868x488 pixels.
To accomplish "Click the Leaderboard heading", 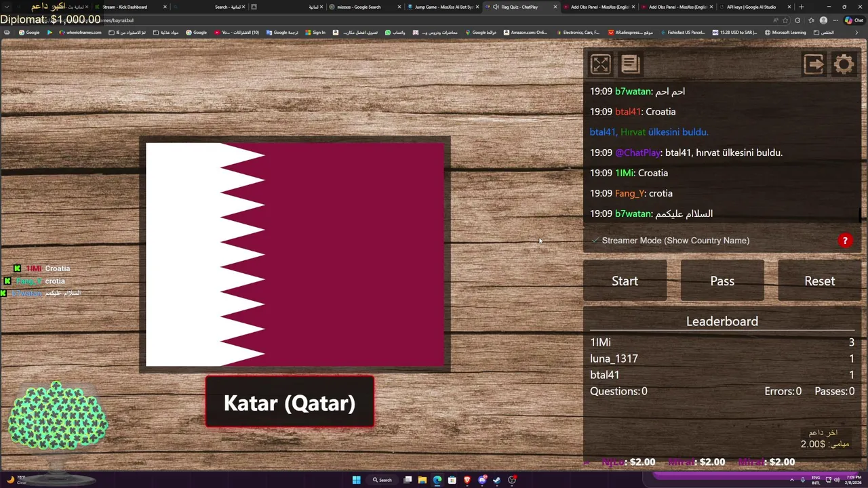I will pyautogui.click(x=722, y=321).
